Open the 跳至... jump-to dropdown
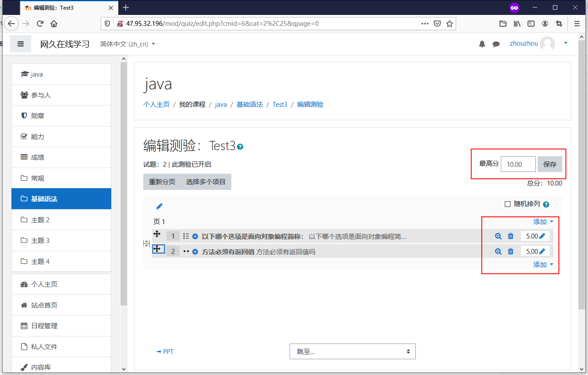588x375 pixels. [353, 351]
